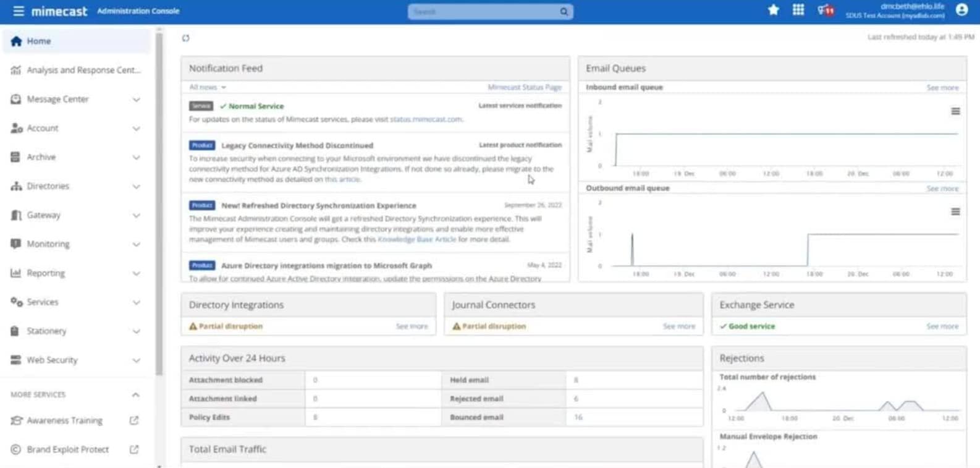Viewport: 980px width, 468px height.
Task: Click the Held email value 8
Action: click(576, 380)
